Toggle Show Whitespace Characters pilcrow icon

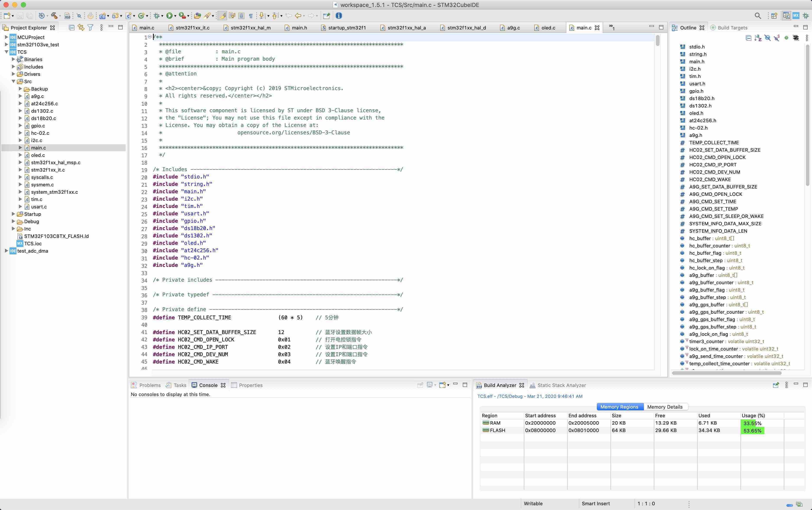pos(250,16)
